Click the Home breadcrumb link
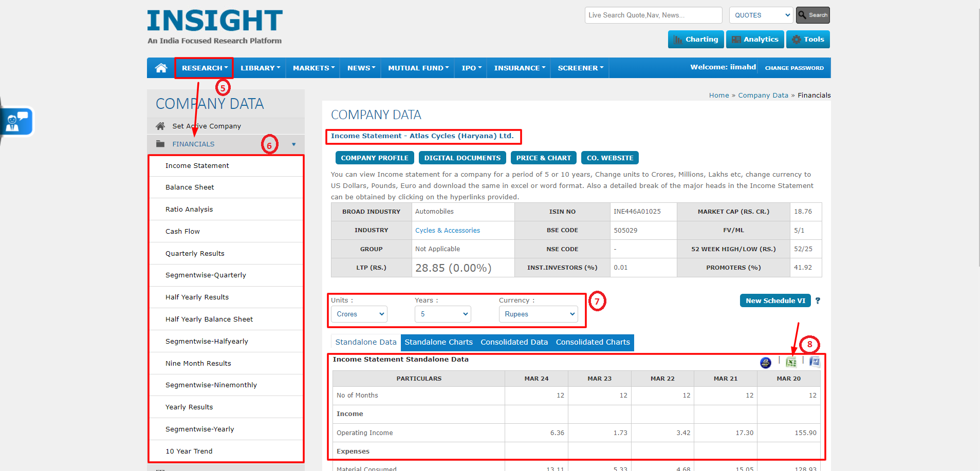The width and height of the screenshot is (980, 471). 719,96
